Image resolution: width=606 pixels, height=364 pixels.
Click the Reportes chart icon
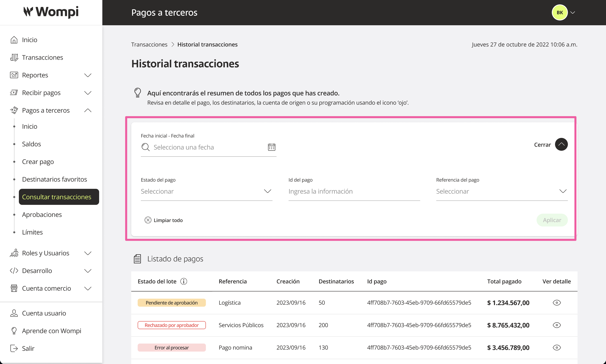pyautogui.click(x=14, y=75)
